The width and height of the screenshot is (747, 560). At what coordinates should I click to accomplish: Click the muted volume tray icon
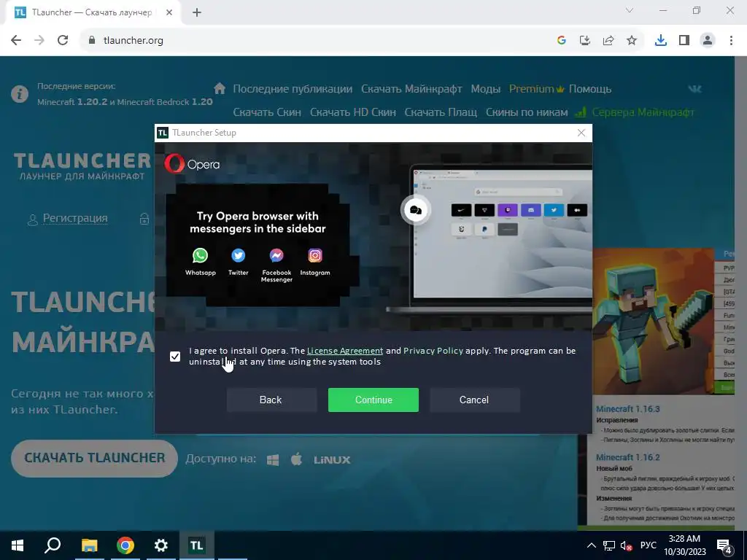pos(626,545)
